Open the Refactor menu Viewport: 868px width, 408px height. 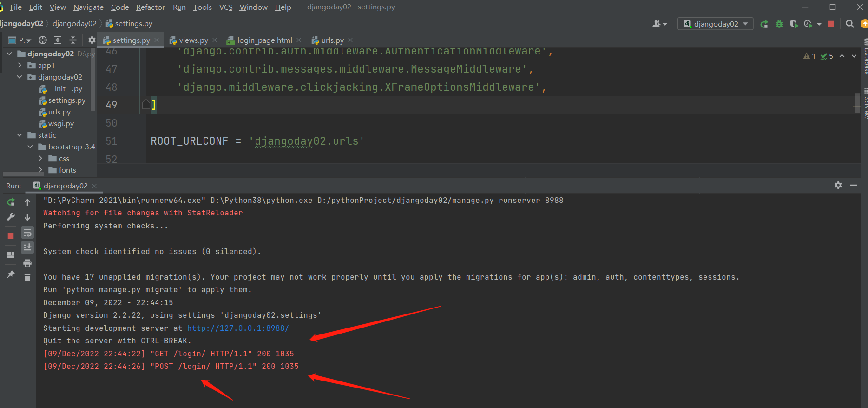coord(150,7)
